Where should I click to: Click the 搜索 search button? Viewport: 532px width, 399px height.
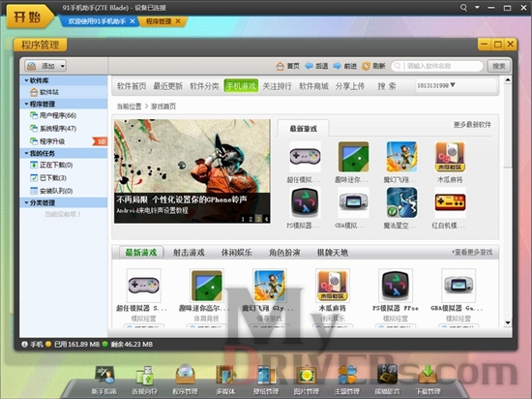coord(499,66)
